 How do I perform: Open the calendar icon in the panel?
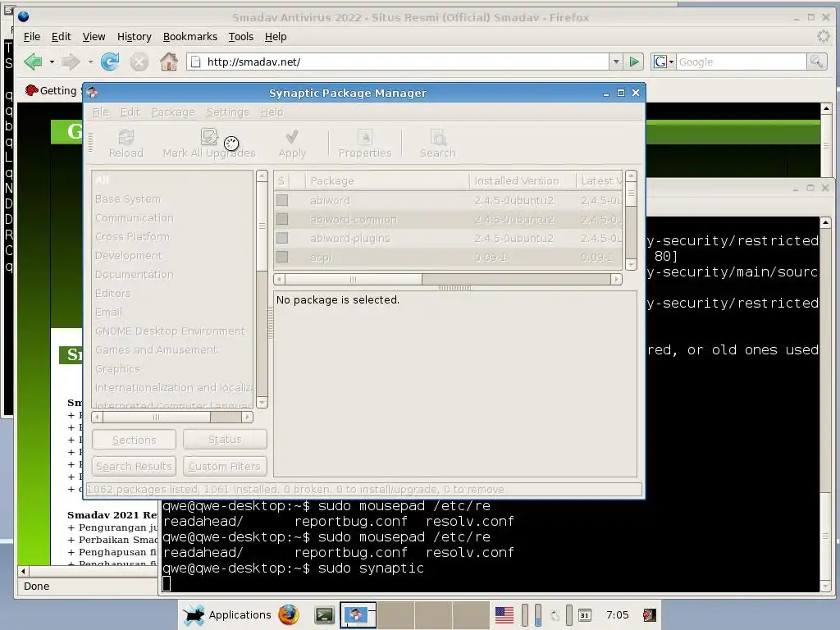pyautogui.click(x=584, y=615)
